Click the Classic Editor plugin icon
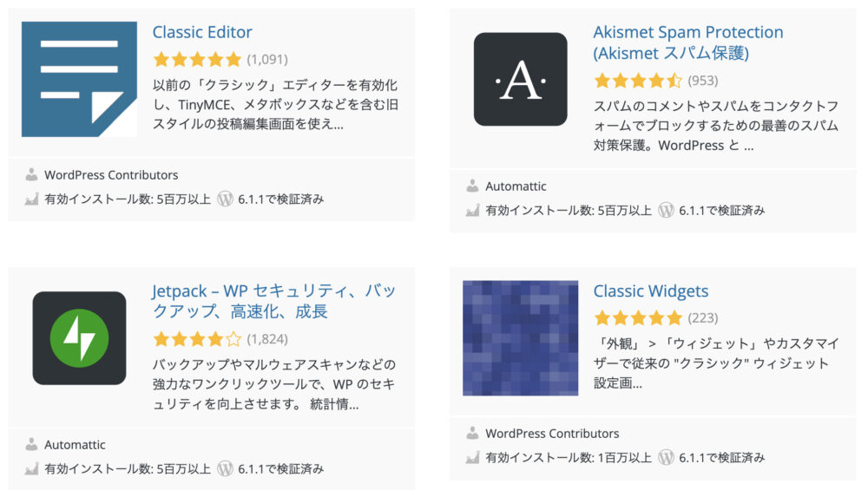Image resolution: width=868 pixels, height=490 pixels. [x=79, y=79]
